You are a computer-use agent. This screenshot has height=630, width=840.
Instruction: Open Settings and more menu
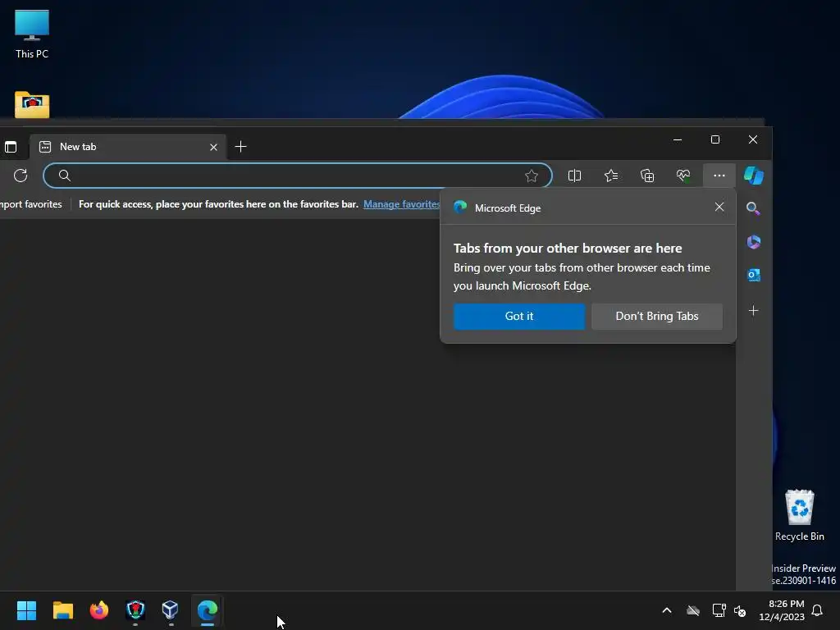(719, 176)
